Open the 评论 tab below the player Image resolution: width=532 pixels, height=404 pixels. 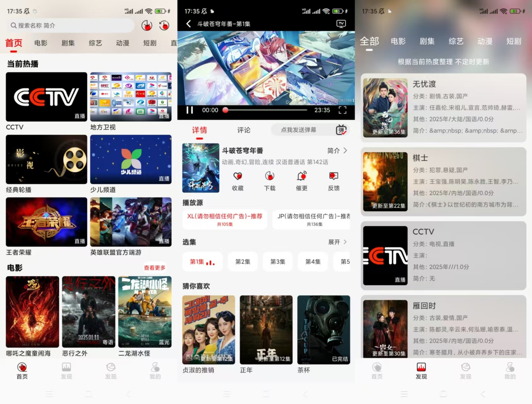click(244, 130)
